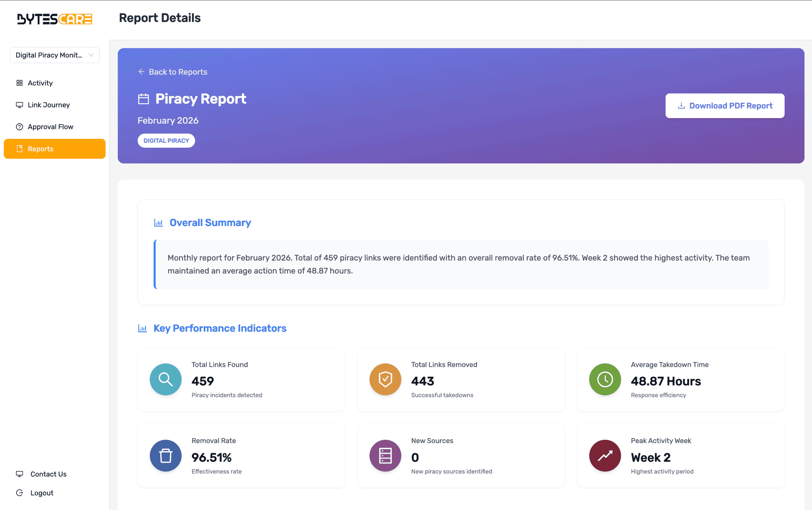The image size is (812, 510).
Task: Expand the chevron on the project selector
Action: [91, 55]
